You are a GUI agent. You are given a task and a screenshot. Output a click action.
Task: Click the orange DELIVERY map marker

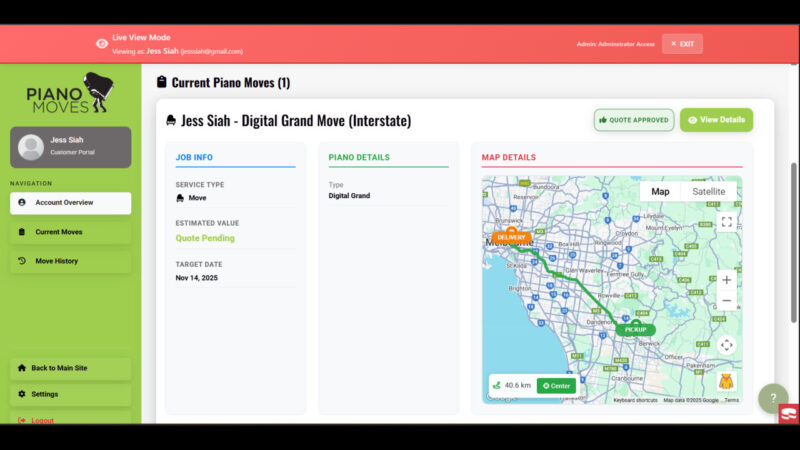point(511,237)
